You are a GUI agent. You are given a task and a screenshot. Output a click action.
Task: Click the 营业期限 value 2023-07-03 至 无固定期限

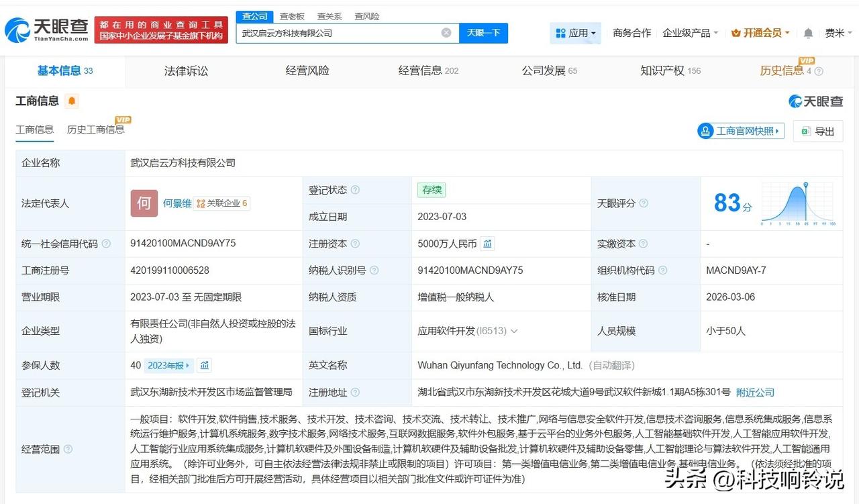coord(186,297)
